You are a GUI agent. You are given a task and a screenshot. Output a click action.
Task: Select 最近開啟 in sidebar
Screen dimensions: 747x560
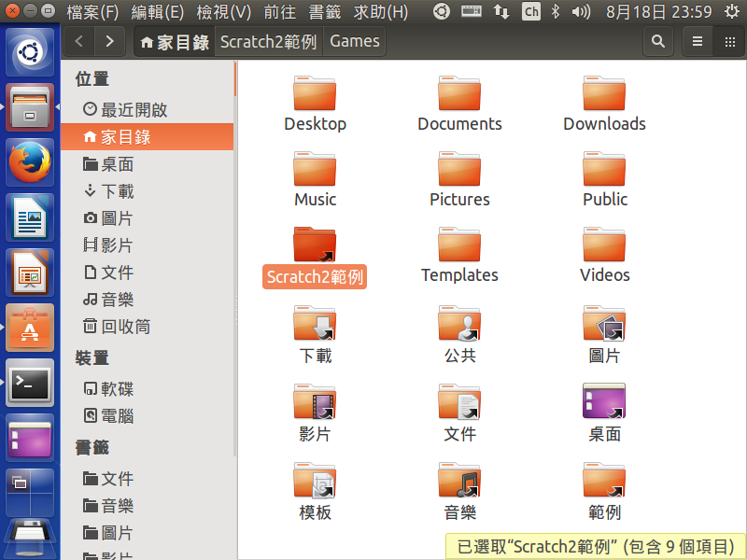click(x=148, y=110)
